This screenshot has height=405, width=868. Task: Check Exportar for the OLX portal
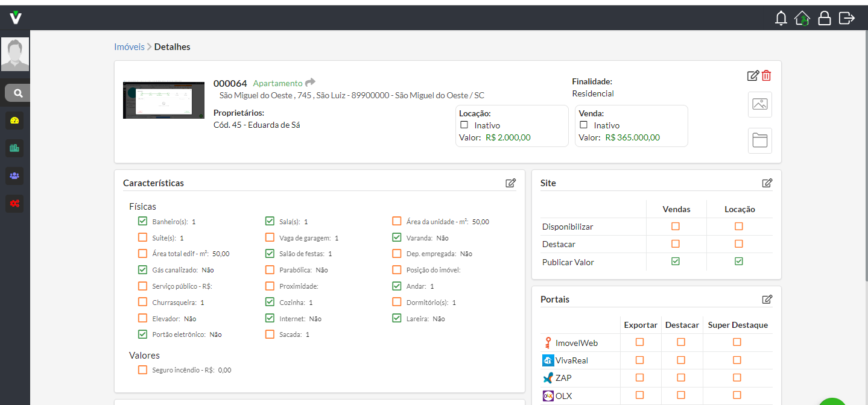click(x=640, y=395)
